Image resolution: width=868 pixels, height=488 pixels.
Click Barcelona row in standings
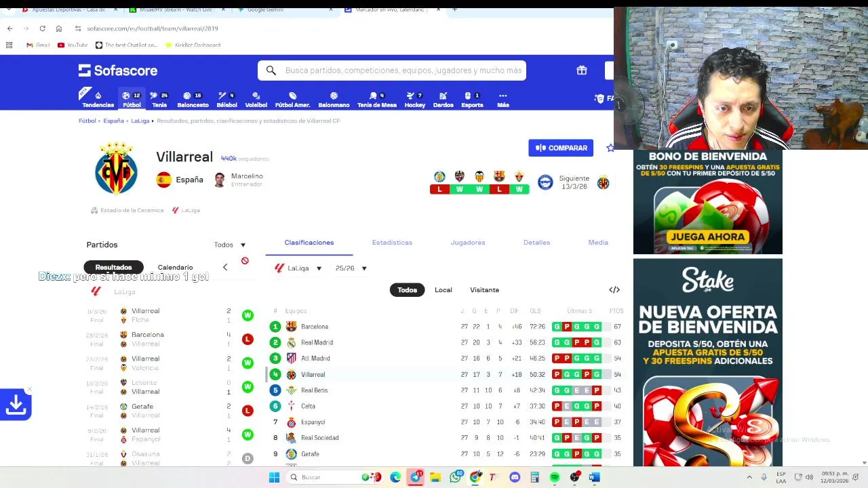click(x=446, y=327)
